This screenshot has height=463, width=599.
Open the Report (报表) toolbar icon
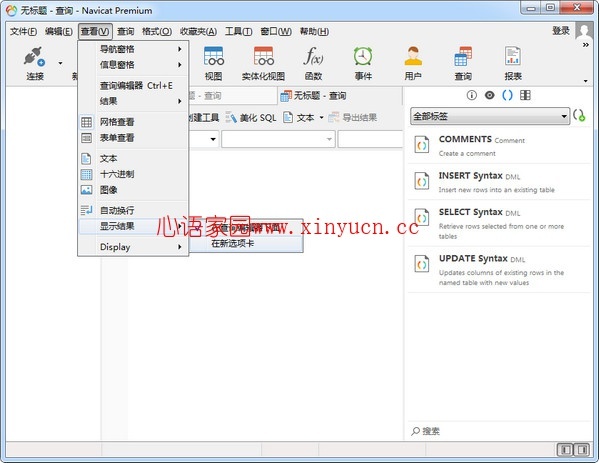[513, 57]
